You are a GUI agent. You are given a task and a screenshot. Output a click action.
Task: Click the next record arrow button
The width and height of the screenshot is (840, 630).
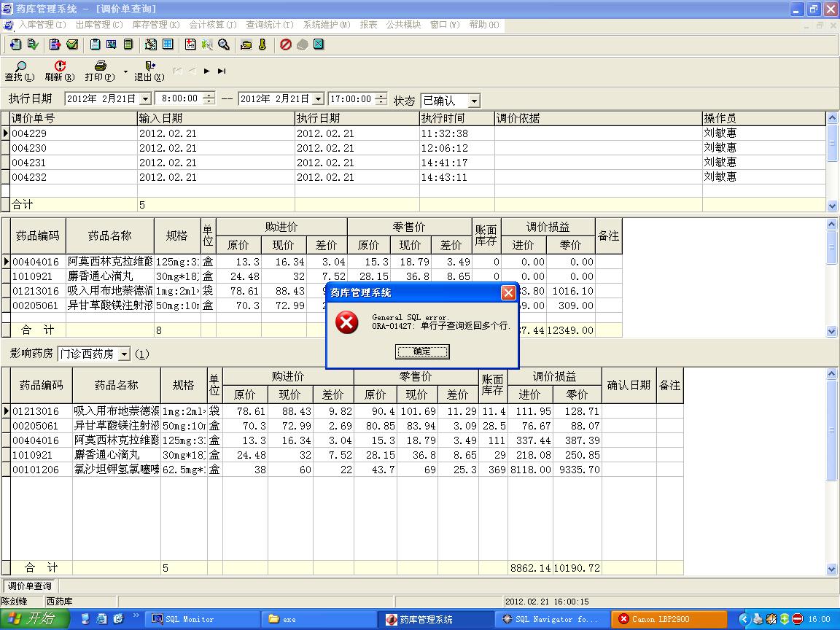[x=207, y=71]
